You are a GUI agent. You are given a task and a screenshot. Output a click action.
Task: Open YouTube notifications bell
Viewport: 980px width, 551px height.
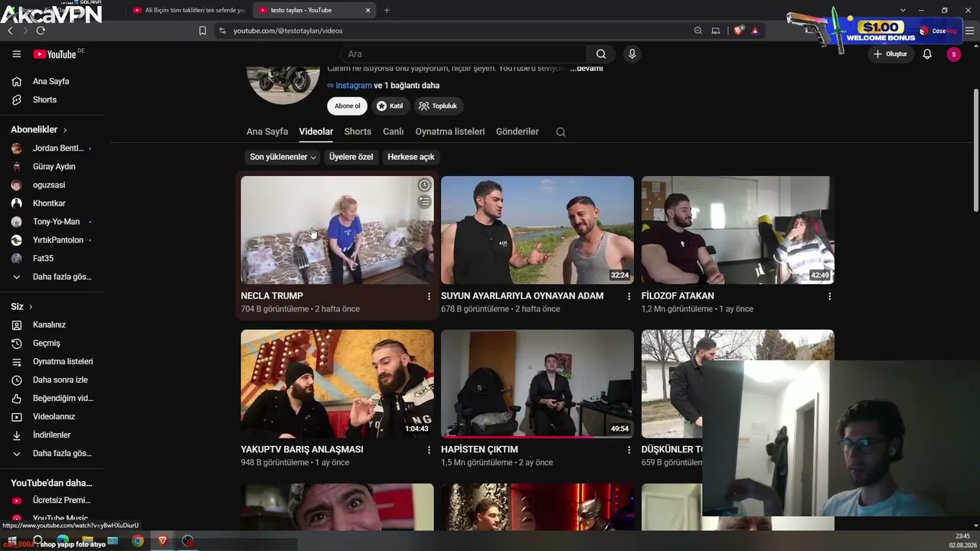click(927, 54)
